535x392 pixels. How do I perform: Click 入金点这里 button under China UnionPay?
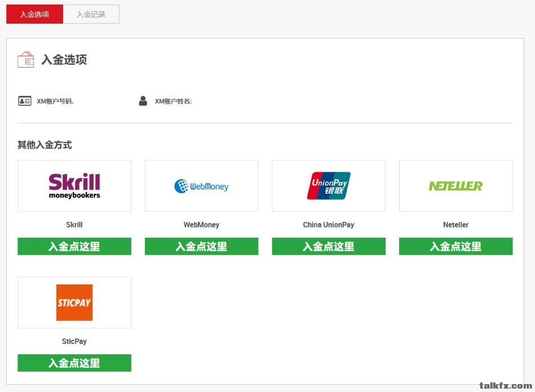329,247
